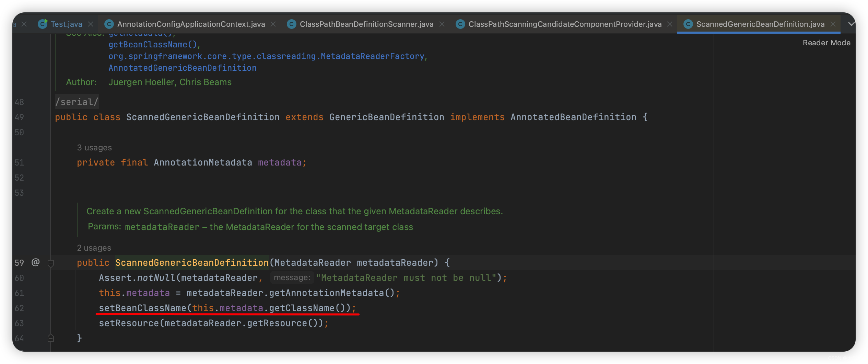Switch to the Test.java tab
868x364 pixels.
coord(66,24)
